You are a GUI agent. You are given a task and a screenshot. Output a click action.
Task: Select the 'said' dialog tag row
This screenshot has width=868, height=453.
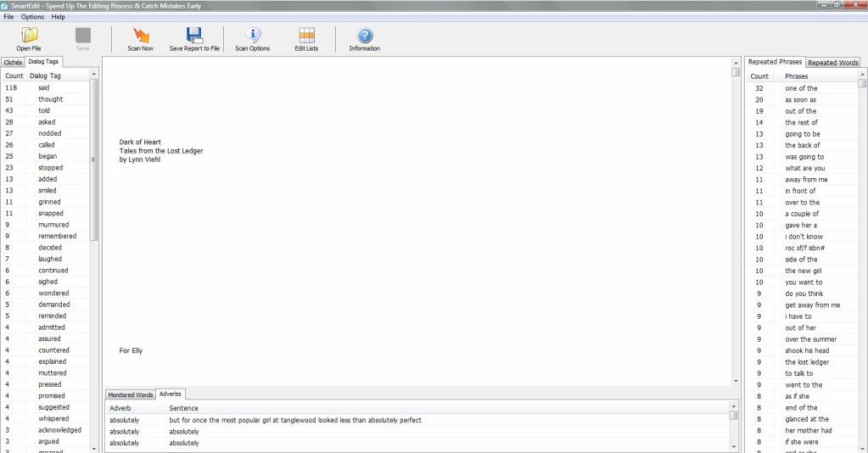[x=46, y=87]
